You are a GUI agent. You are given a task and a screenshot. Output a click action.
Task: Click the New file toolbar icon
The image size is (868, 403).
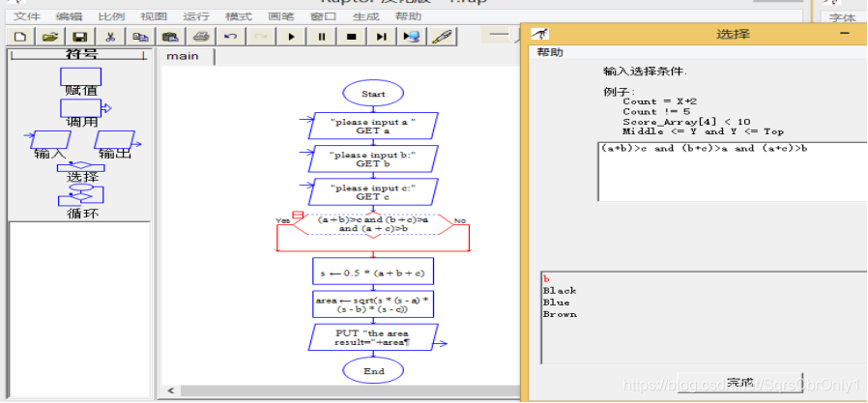tap(20, 37)
